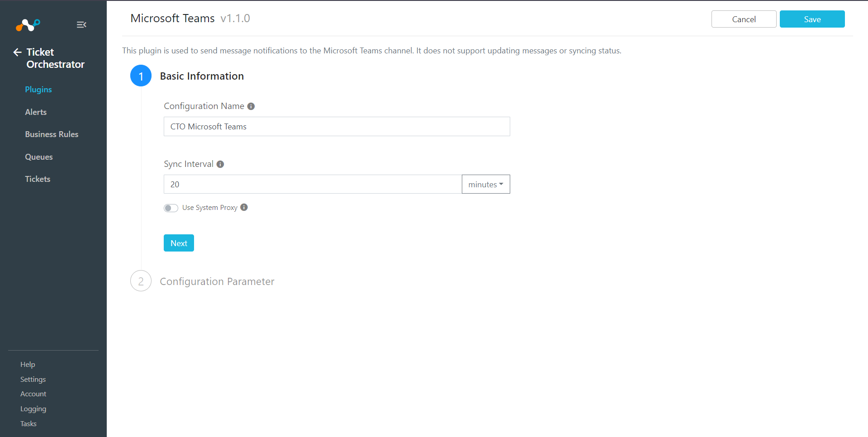Open Alerts in the sidebar
Image resolution: width=868 pixels, height=437 pixels.
36,112
